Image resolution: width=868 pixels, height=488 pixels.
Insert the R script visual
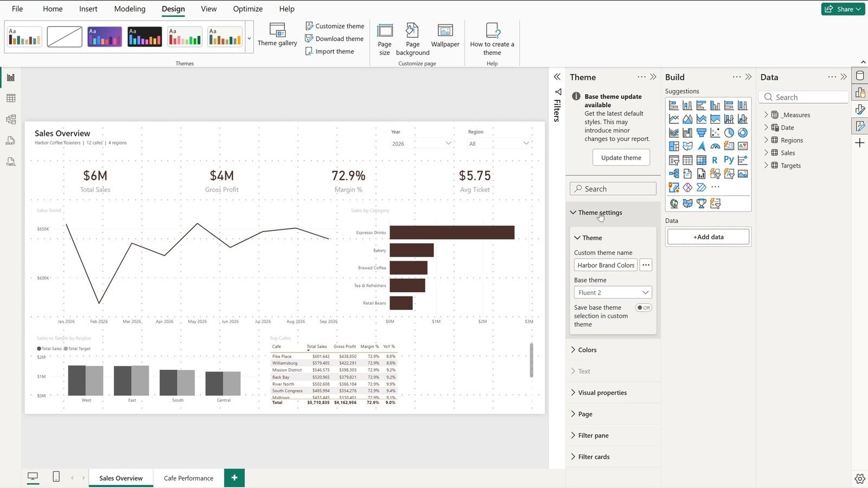click(x=715, y=160)
